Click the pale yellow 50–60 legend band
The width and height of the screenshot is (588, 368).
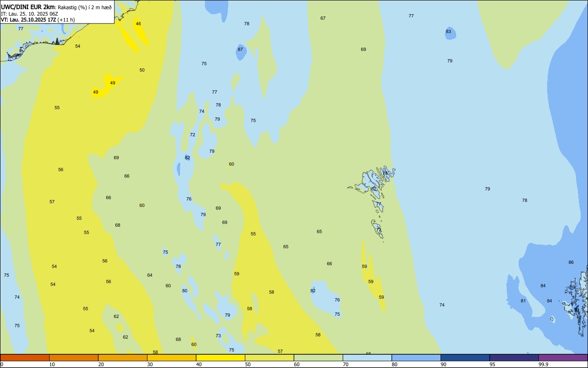pos(269,357)
